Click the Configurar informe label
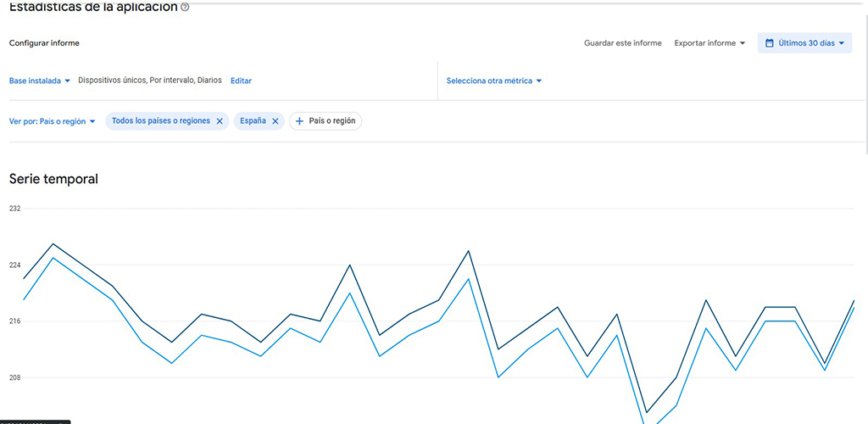The width and height of the screenshot is (868, 424). tap(44, 43)
